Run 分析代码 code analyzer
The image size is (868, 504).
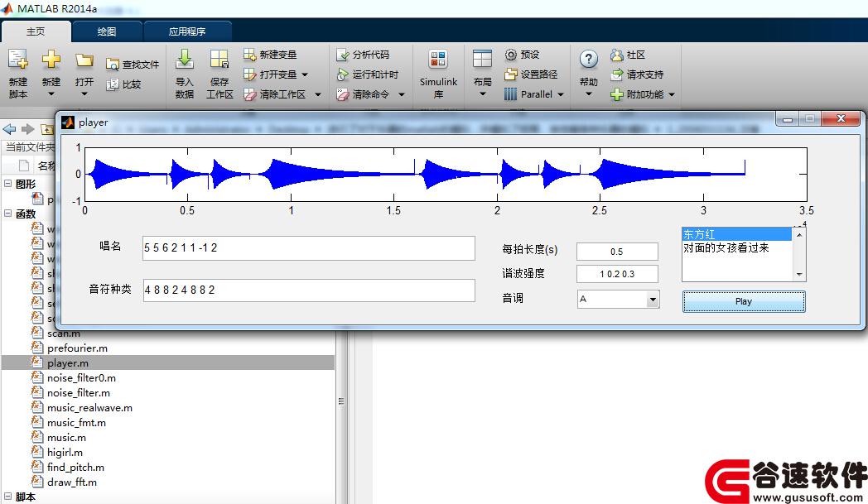click(363, 55)
